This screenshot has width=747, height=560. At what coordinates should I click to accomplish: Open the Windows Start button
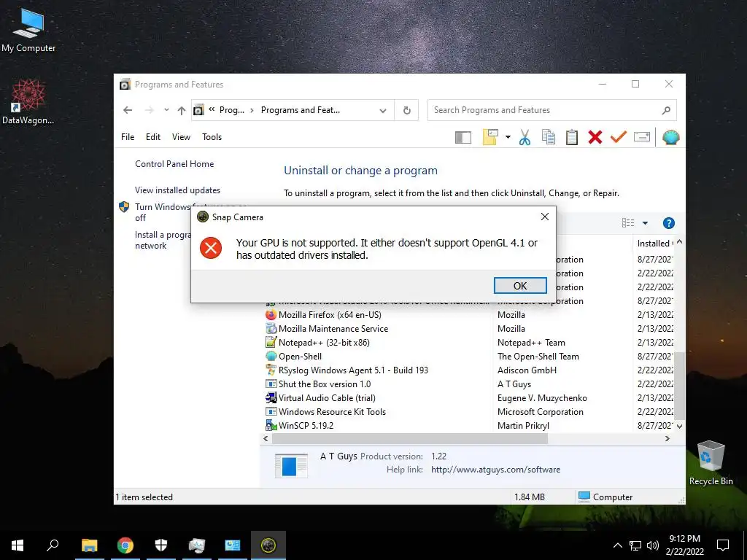[18, 545]
